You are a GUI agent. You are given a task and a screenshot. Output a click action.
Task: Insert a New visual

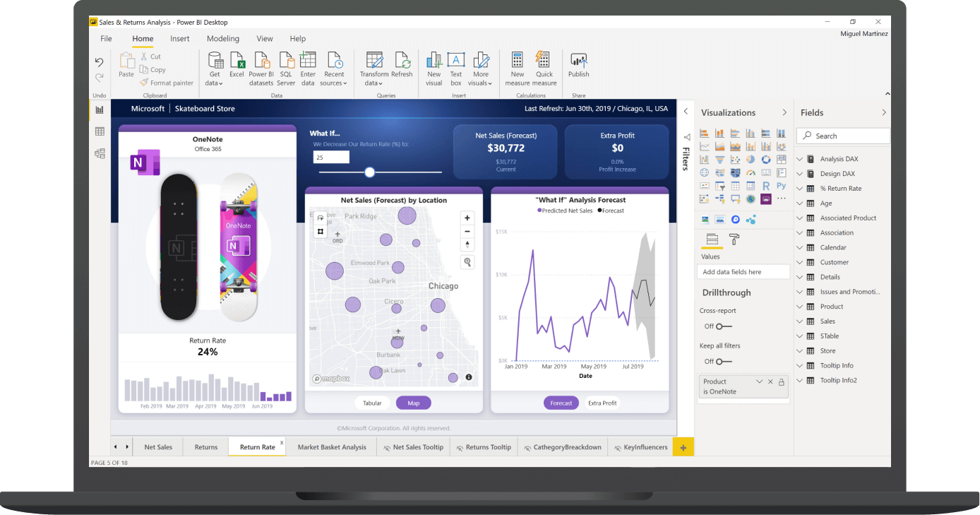pos(434,69)
